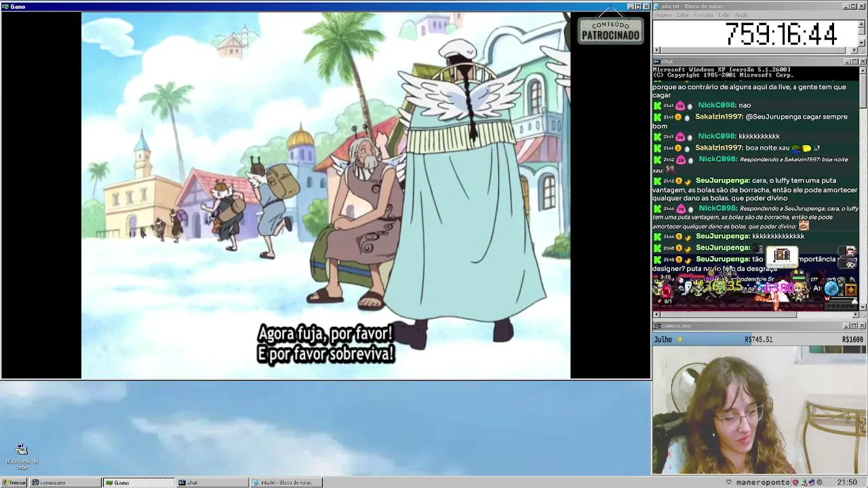This screenshot has height=488, width=868.
Task: Maximize the chat window
Action: click(854, 62)
